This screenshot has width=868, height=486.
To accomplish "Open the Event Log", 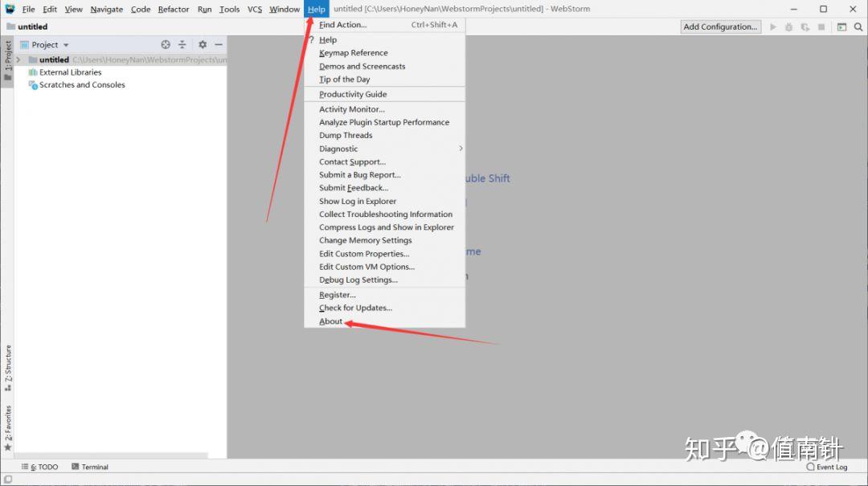I will tap(827, 468).
